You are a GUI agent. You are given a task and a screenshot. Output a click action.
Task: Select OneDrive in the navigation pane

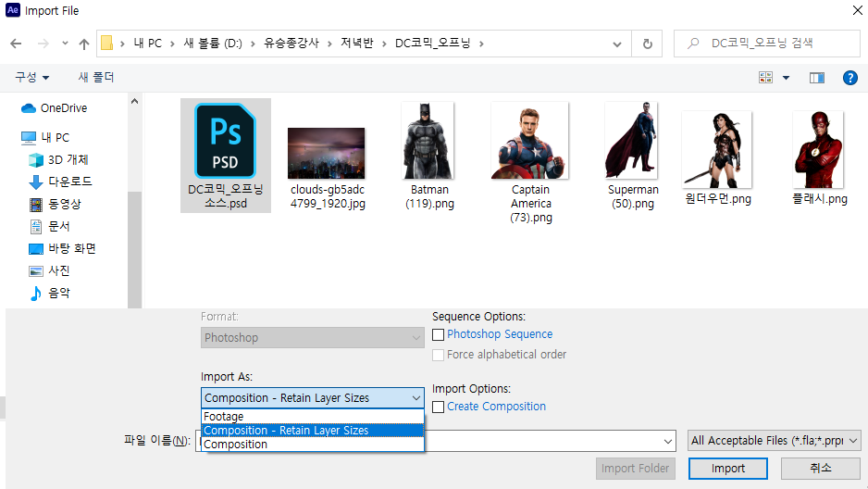pyautogui.click(x=55, y=108)
